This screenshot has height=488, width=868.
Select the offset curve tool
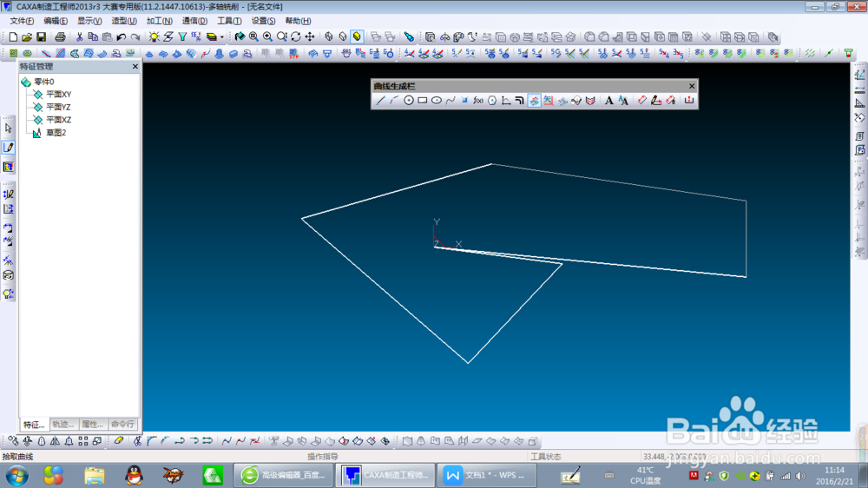[x=520, y=100]
